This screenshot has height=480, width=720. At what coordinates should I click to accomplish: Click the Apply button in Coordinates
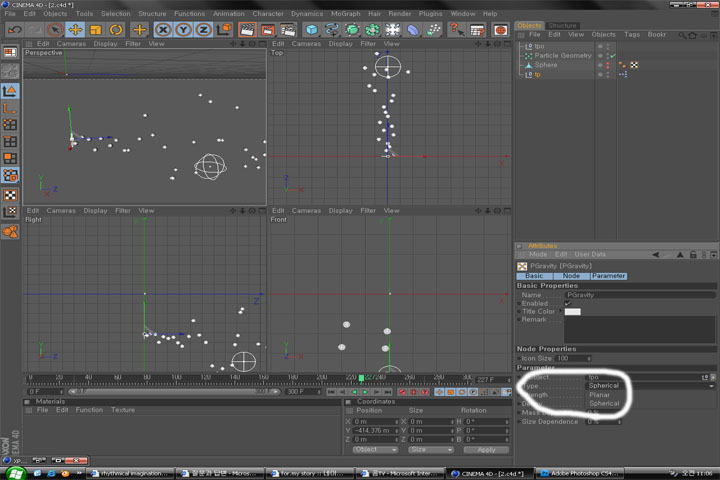click(x=486, y=450)
